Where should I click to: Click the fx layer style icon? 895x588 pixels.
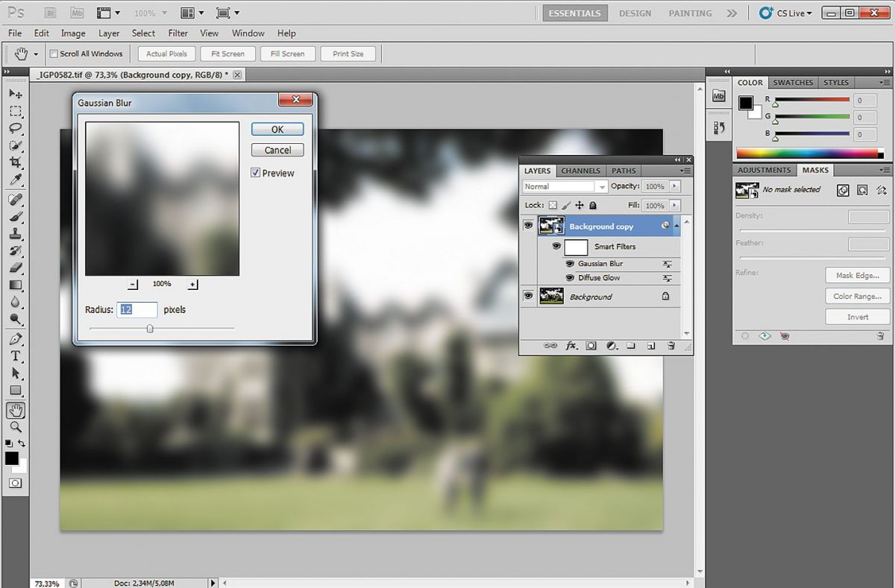tap(571, 346)
